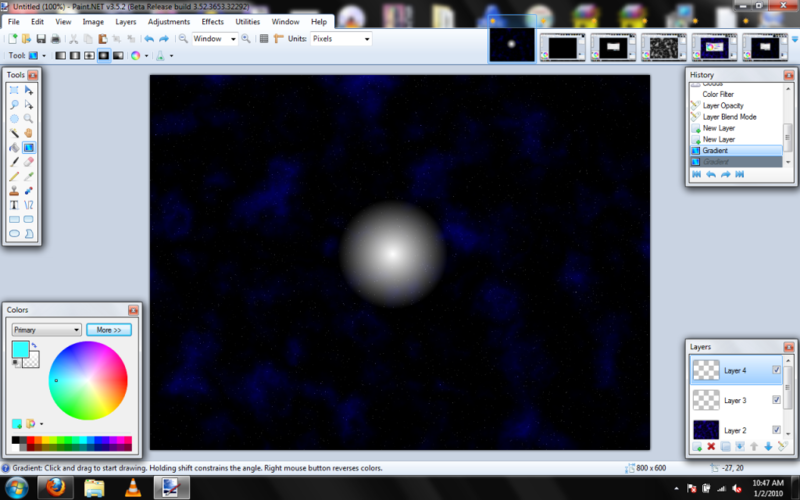
Task: Move layer down with blue arrow
Action: (x=768, y=447)
